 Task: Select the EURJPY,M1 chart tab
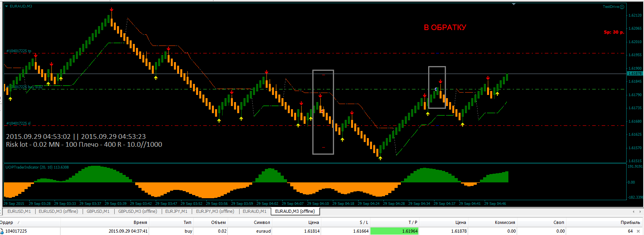(x=176, y=211)
